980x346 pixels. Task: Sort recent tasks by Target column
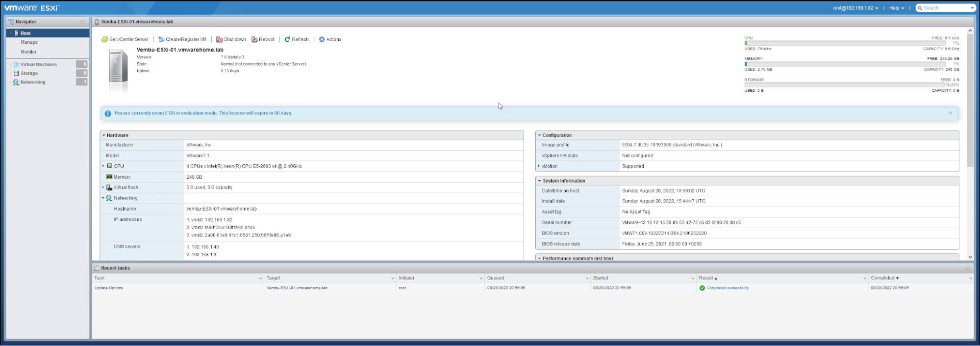pyautogui.click(x=274, y=278)
